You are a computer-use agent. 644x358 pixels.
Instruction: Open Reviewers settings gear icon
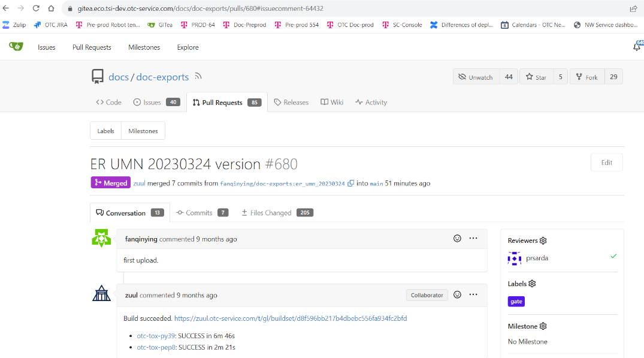tap(543, 240)
